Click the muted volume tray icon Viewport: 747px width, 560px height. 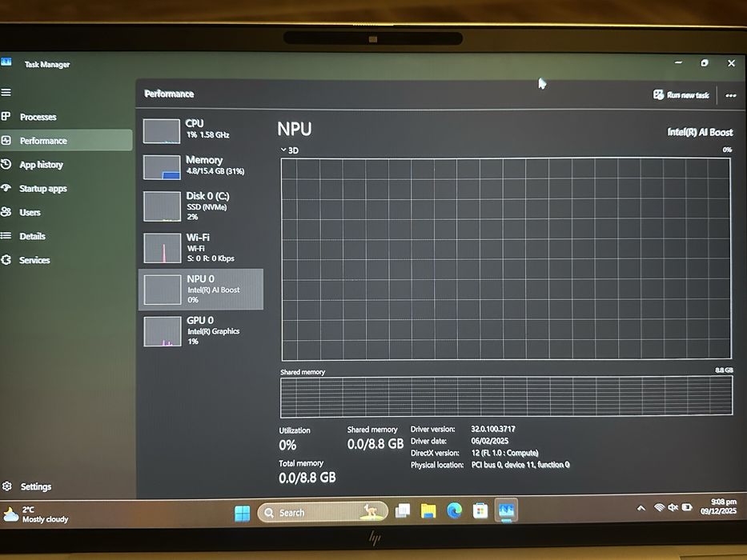click(673, 508)
